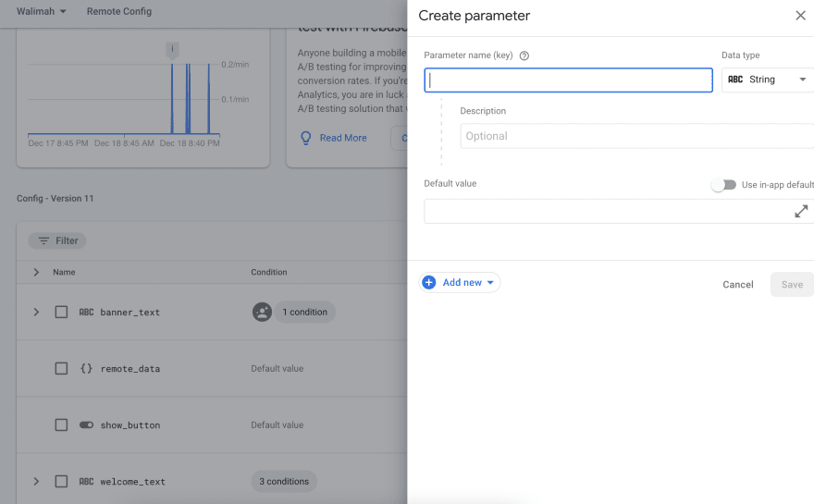The height and width of the screenshot is (504, 814).
Task: Click the Description optional field
Action: [x=637, y=136]
